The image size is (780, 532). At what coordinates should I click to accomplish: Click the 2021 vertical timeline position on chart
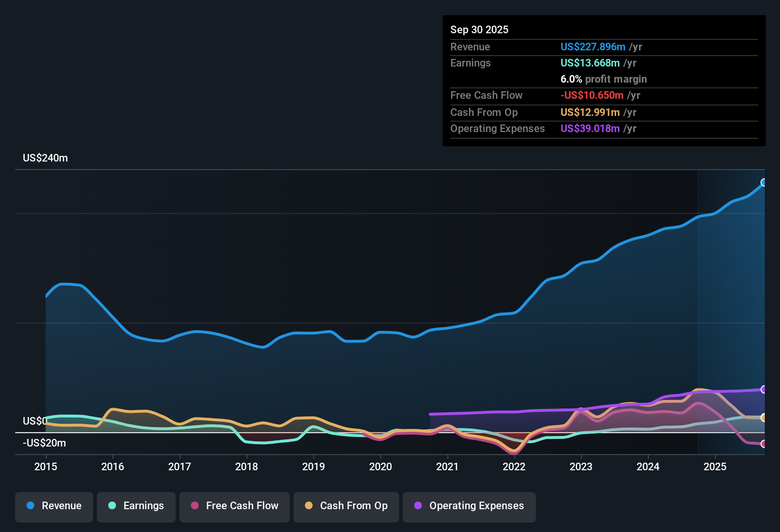[x=447, y=309]
